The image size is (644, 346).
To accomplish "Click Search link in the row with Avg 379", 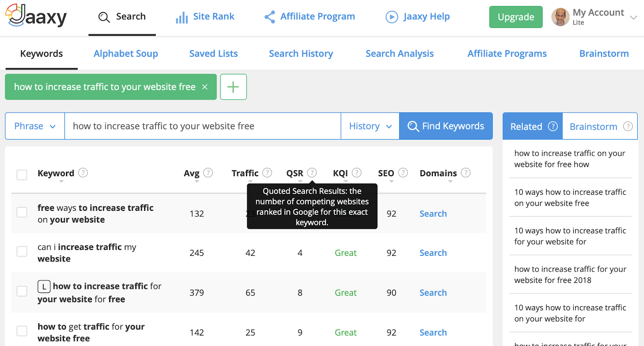I will (433, 292).
